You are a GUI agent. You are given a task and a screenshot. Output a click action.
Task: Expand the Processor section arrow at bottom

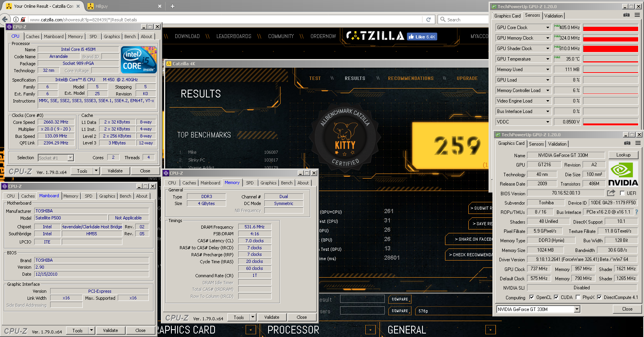pyautogui.click(x=371, y=330)
